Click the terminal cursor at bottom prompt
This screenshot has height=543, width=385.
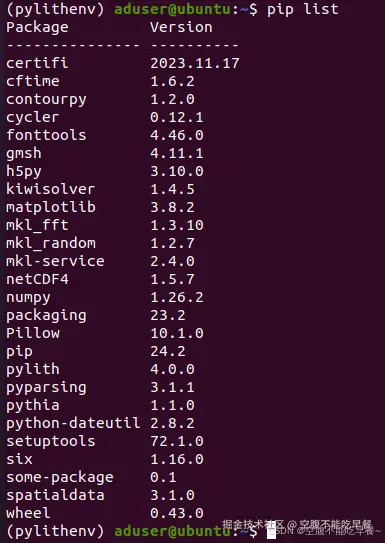coord(271,532)
